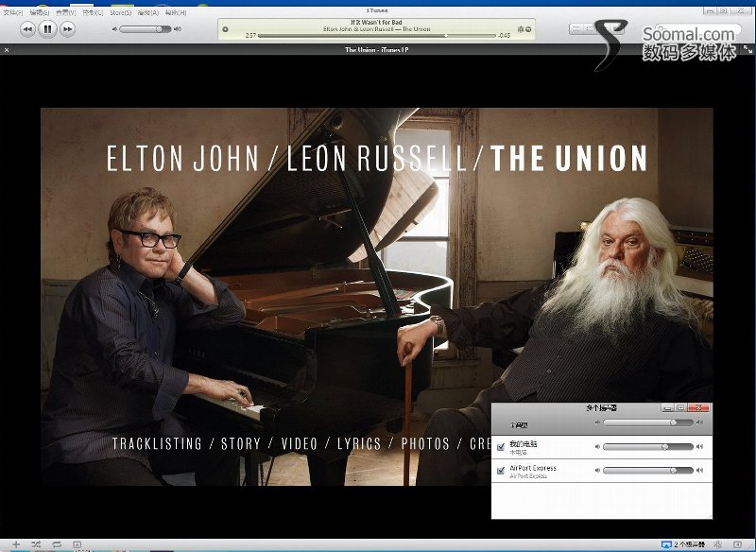This screenshot has height=552, width=756.
Task: Adjust the 我的电脑 speaker volume slider
Action: 648,447
